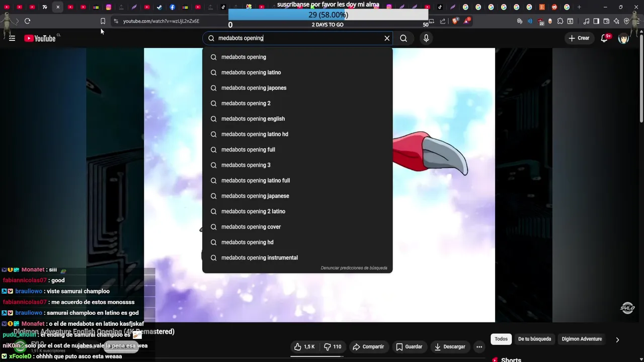Open a new browser tab with plus
Image resolution: width=644 pixels, height=362 pixels.
click(579, 7)
